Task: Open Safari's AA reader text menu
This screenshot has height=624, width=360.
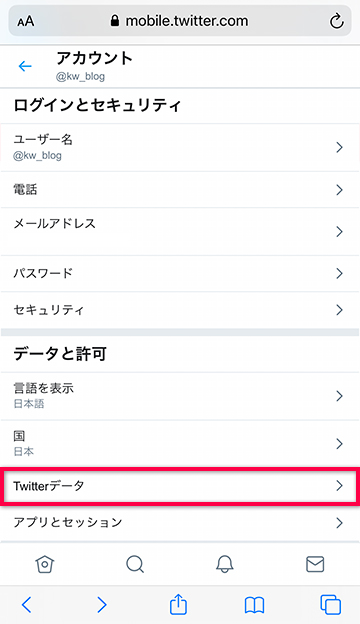Action: point(25,21)
